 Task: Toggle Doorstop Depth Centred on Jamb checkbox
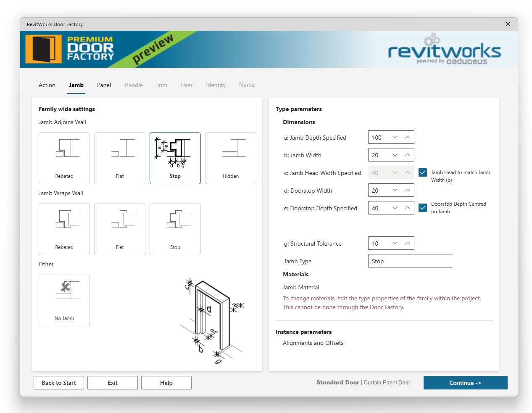(x=423, y=208)
